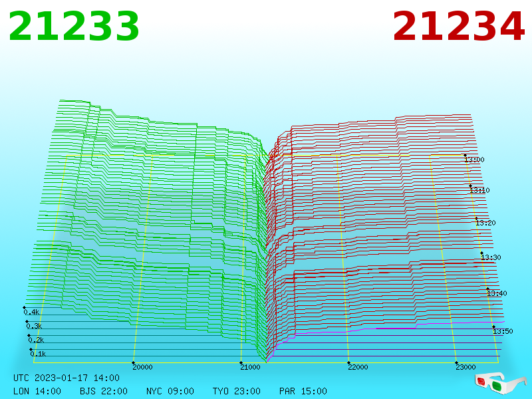
Task: Click the 0.3k depth axis label
Action: tap(34, 326)
